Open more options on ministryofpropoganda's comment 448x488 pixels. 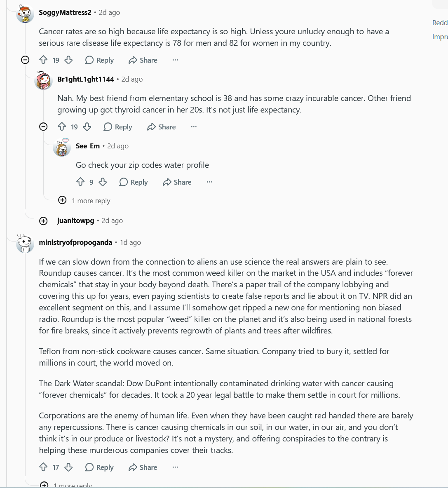click(x=176, y=467)
